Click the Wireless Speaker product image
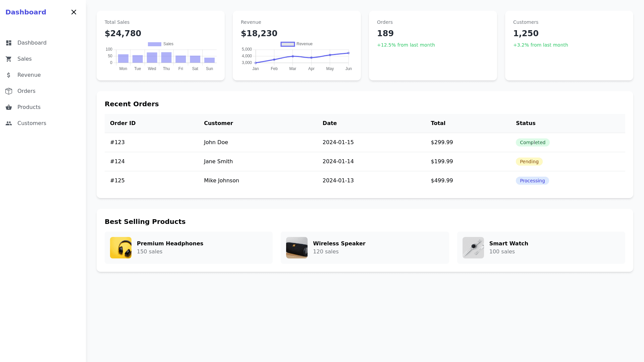The width and height of the screenshot is (644, 362). (297, 248)
